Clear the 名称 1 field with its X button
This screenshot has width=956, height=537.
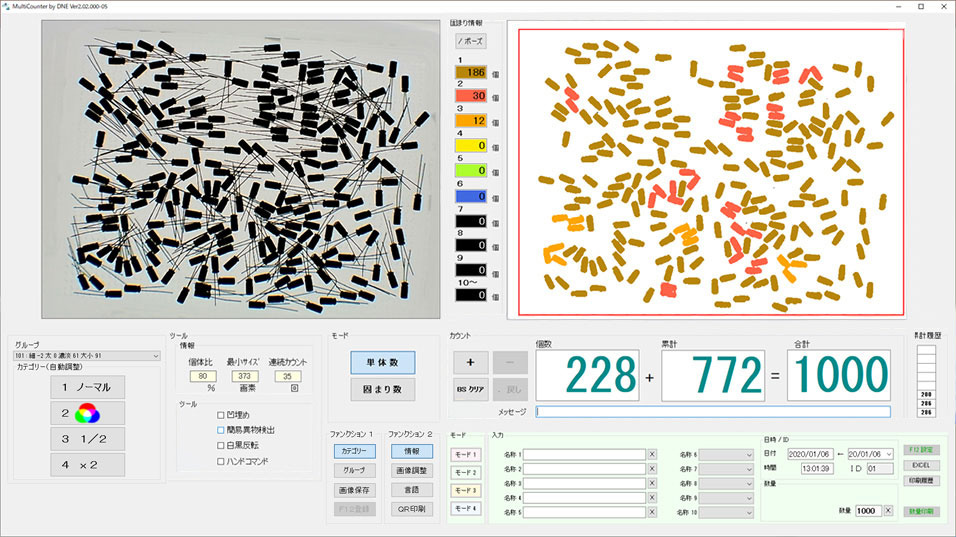[652, 455]
